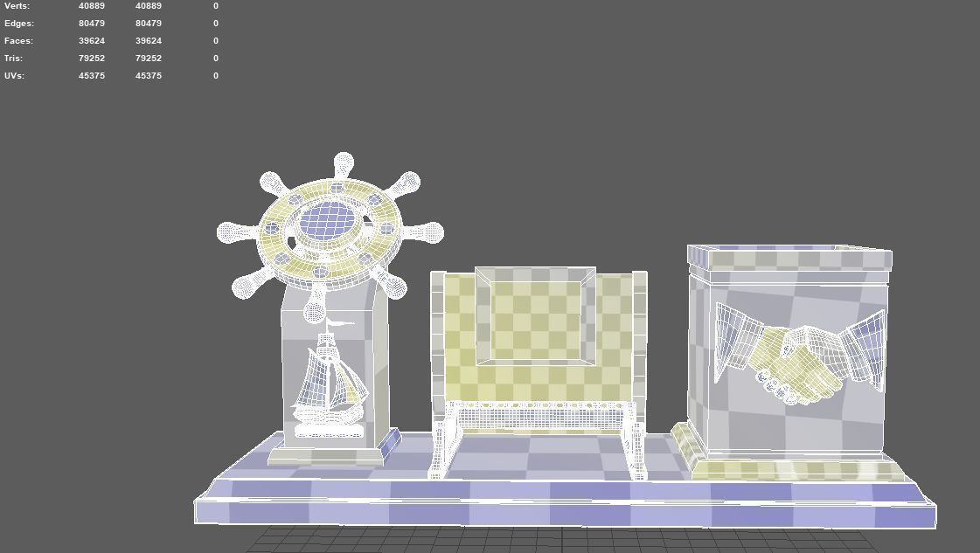Click the inner picture frame on the center panel

(535, 316)
